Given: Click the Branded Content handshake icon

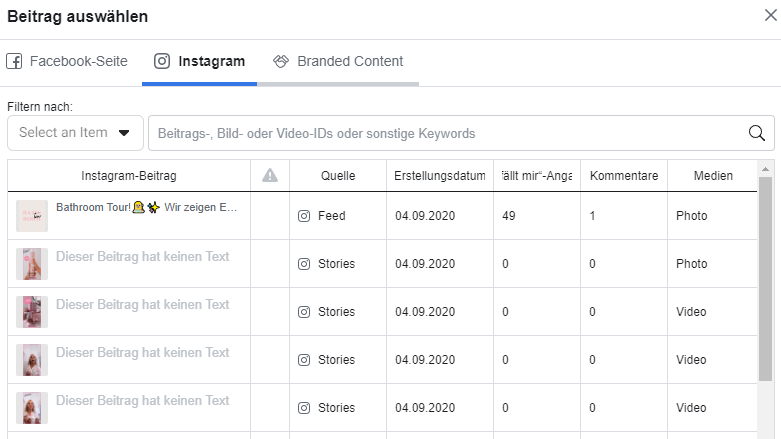Looking at the screenshot, I should coord(281,61).
